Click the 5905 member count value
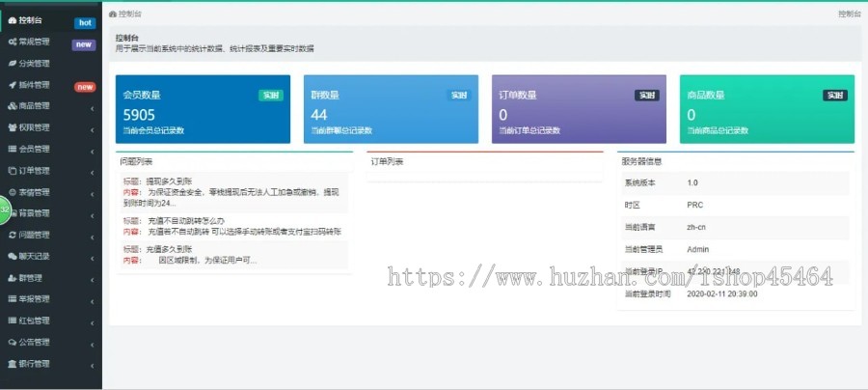Image resolution: width=868 pixels, height=390 pixels. tap(139, 115)
